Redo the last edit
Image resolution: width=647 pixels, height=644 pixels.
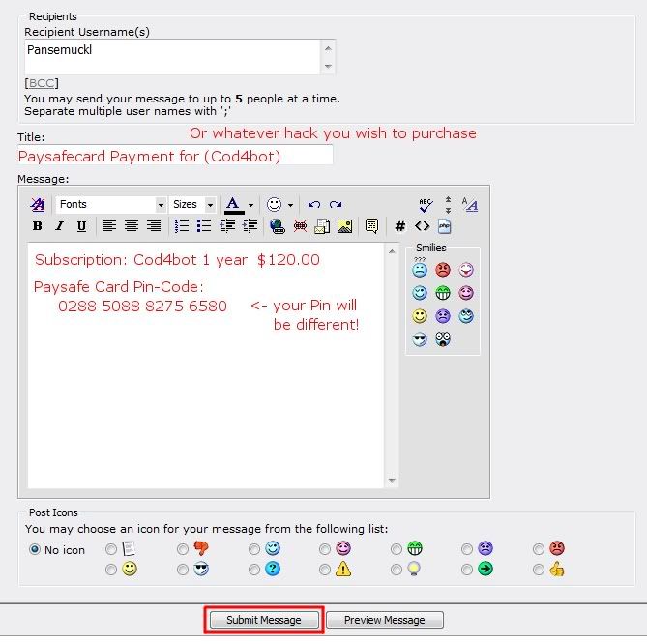[x=336, y=205]
